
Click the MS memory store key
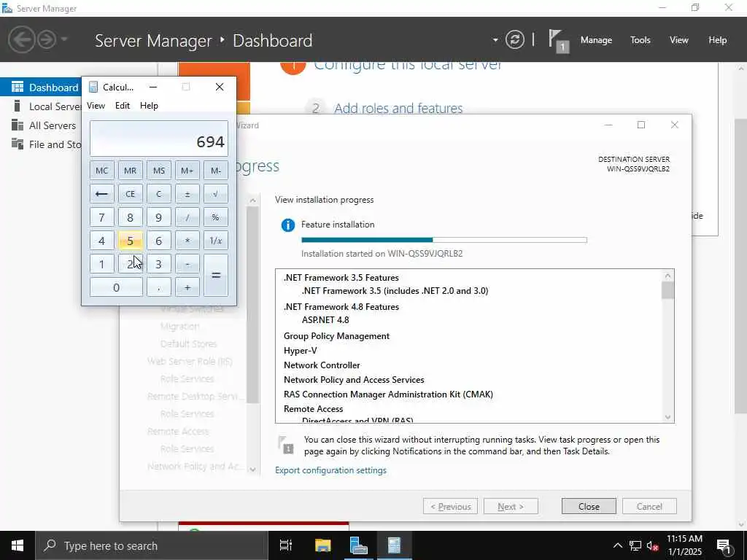click(158, 171)
